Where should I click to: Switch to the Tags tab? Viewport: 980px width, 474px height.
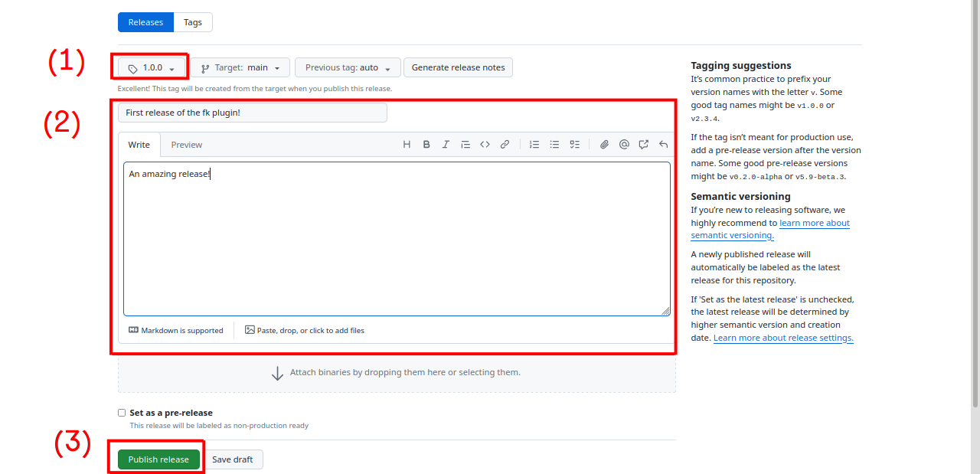point(193,22)
